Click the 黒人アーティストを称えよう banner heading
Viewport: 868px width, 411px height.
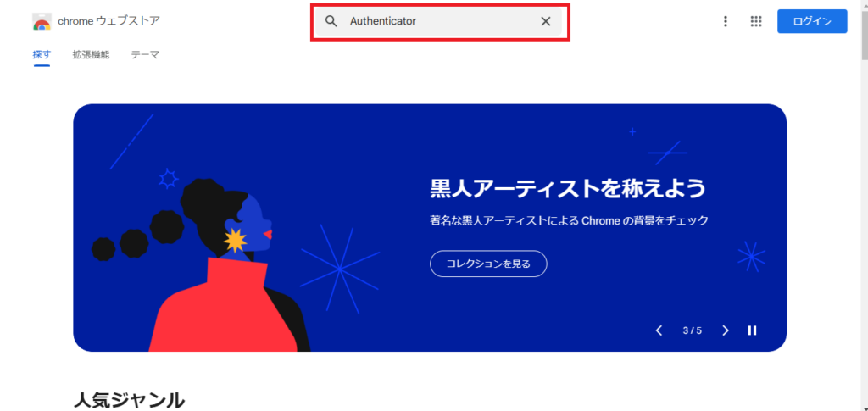tap(568, 189)
